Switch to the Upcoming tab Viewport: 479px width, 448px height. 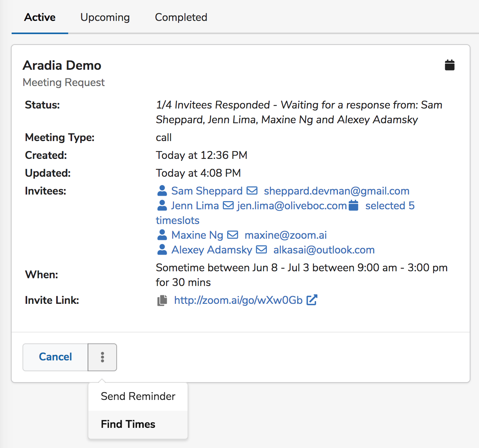pos(105,17)
